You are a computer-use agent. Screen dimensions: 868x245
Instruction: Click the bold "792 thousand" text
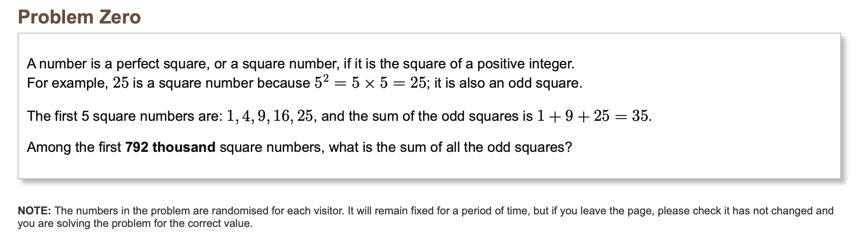170,147
